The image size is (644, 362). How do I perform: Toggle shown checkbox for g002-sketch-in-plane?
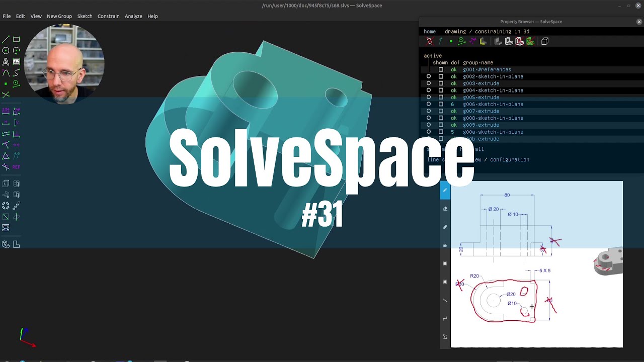tap(441, 76)
